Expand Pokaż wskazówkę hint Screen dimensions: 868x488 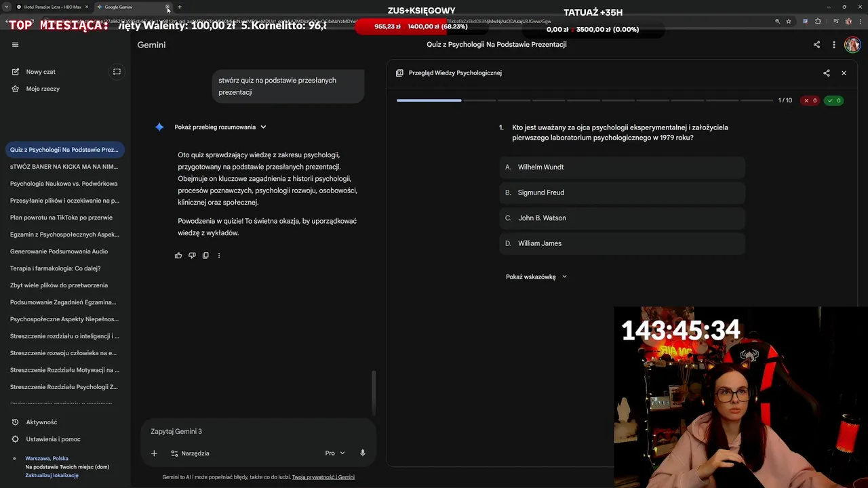coord(536,277)
